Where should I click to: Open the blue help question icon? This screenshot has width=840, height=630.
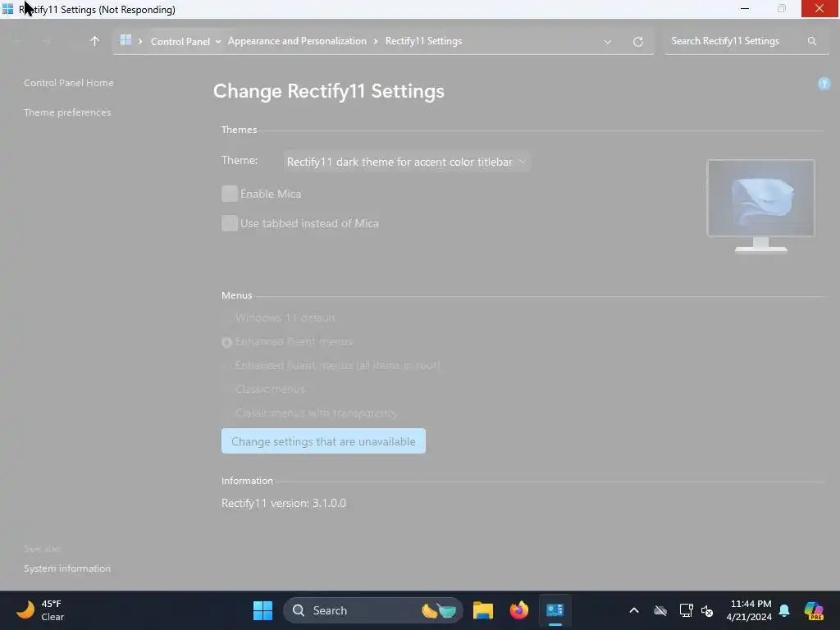(824, 84)
